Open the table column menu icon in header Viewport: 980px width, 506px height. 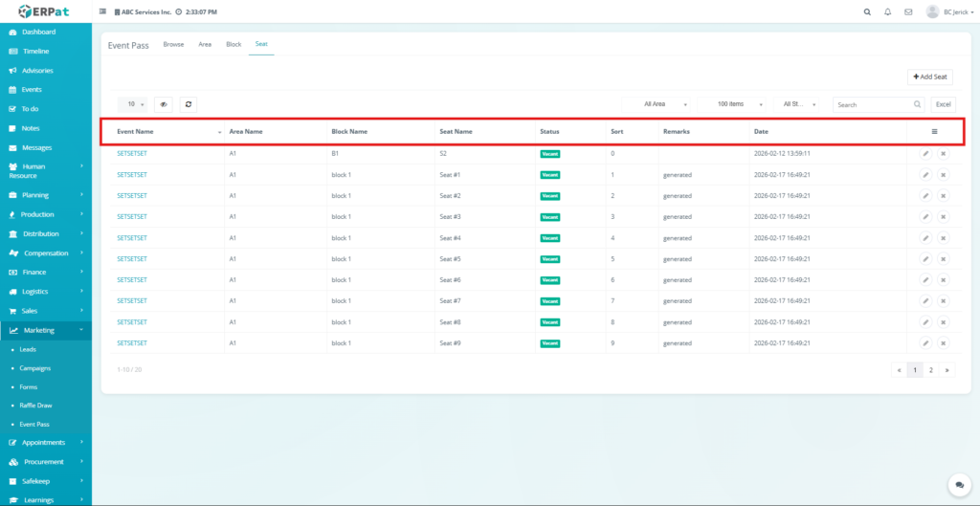pos(934,131)
